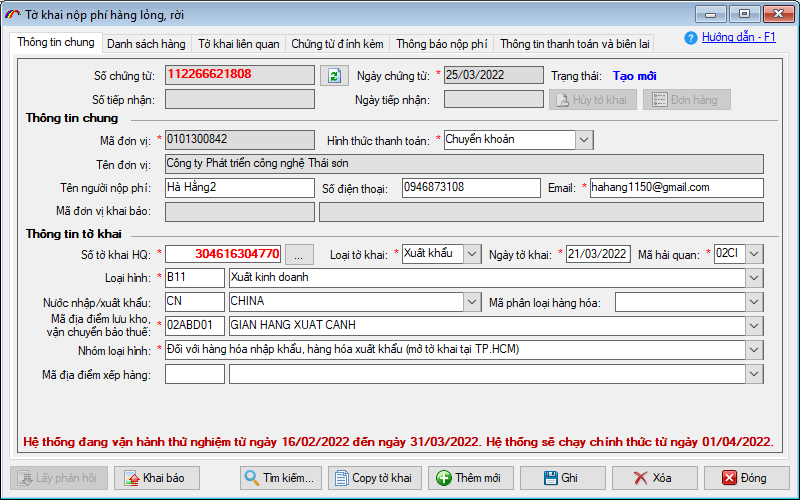Click the 02ABD01 location code field
The width and height of the screenshot is (800, 500).
(x=195, y=326)
